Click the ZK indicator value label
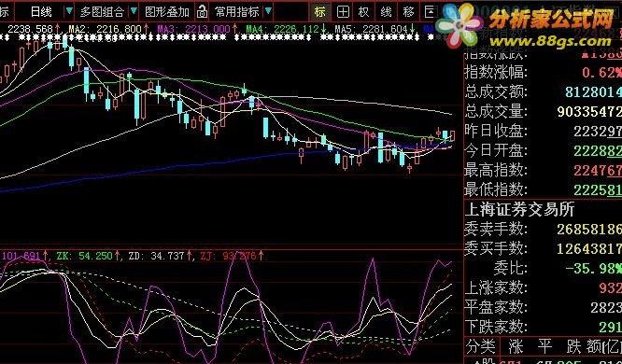Screen dimensions: 622x364 (x=85, y=256)
